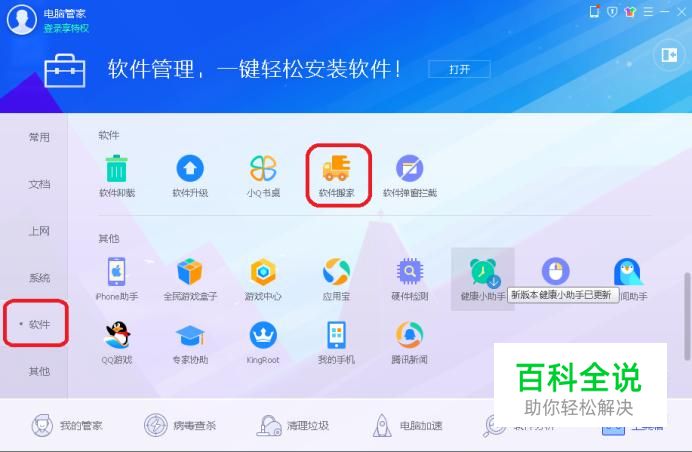Switch to the 上网 sidebar tab
This screenshot has height=452, width=692.
[39, 231]
